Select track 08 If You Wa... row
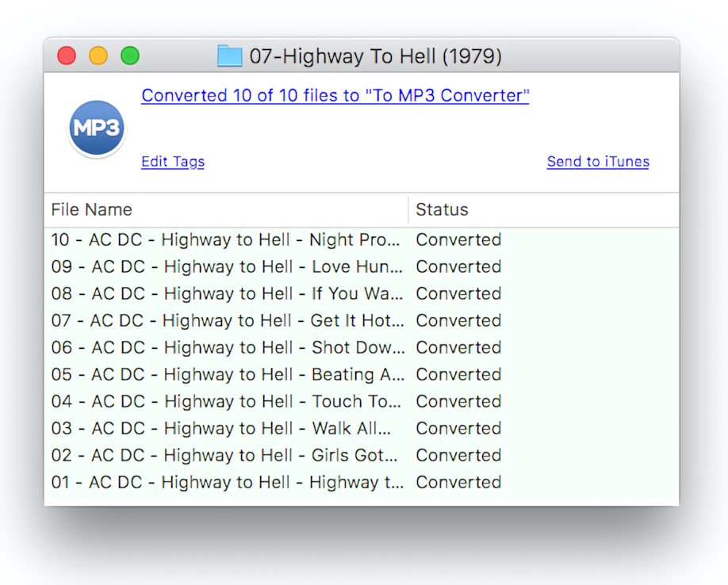The image size is (728, 585). pos(362,293)
